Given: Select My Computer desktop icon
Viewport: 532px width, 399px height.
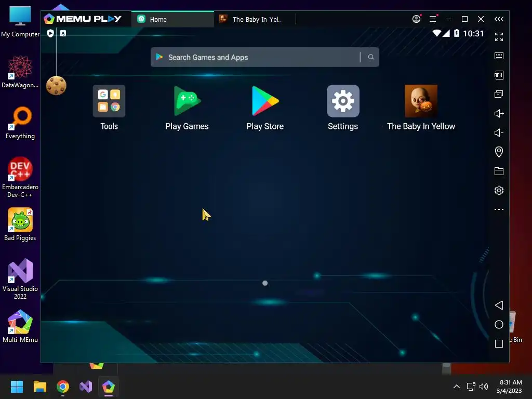Looking at the screenshot, I should click(20, 22).
